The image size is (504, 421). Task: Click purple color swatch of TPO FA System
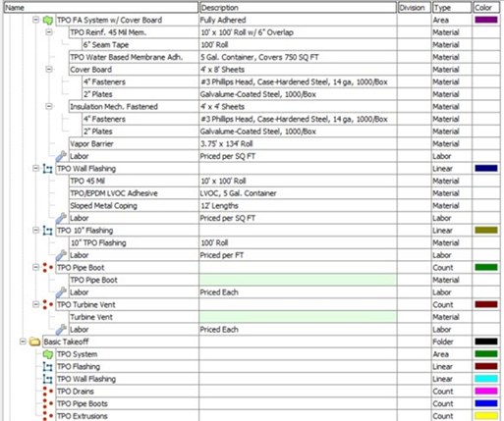point(486,20)
